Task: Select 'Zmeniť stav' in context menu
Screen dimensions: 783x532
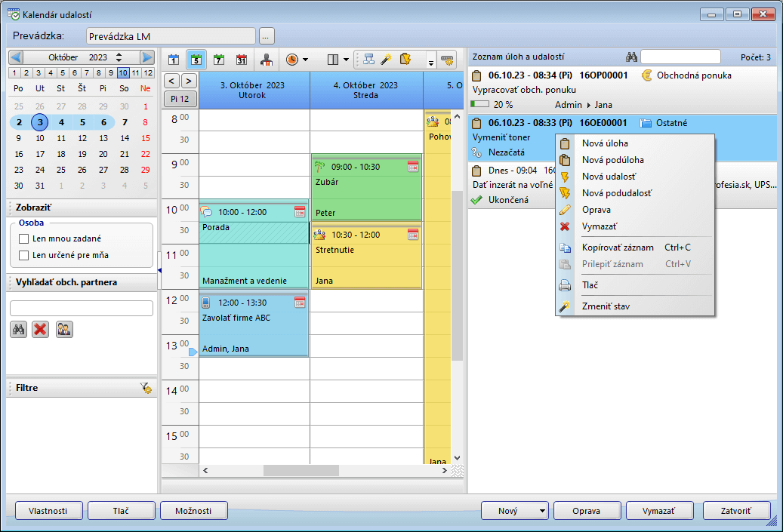Action: (x=606, y=306)
